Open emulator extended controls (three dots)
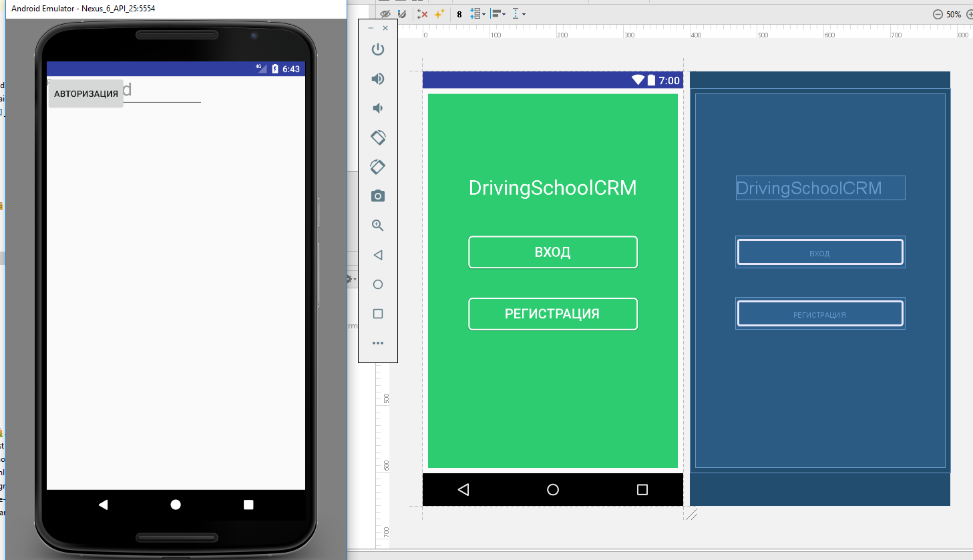This screenshot has width=973, height=560. (378, 343)
